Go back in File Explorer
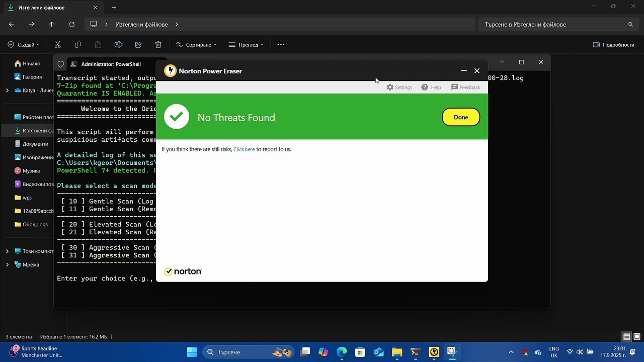644x362 pixels. click(12, 24)
